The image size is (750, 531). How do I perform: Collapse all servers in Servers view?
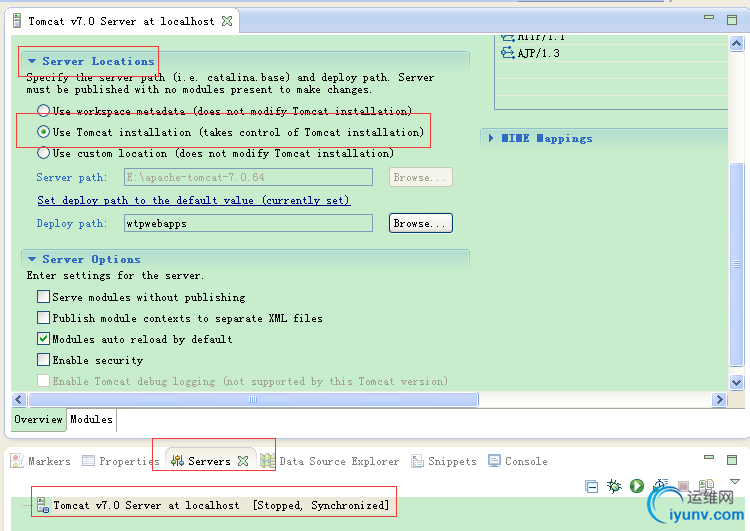coord(592,487)
